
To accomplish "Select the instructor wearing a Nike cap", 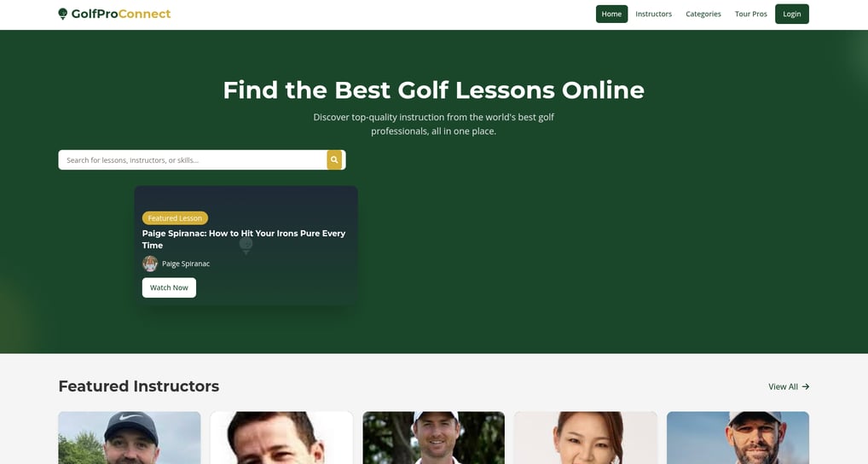I will [130, 438].
